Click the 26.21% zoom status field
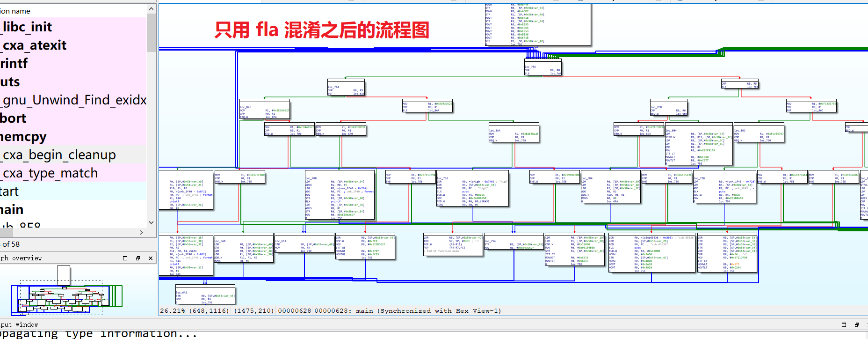The width and height of the screenshot is (868, 339). click(173, 311)
